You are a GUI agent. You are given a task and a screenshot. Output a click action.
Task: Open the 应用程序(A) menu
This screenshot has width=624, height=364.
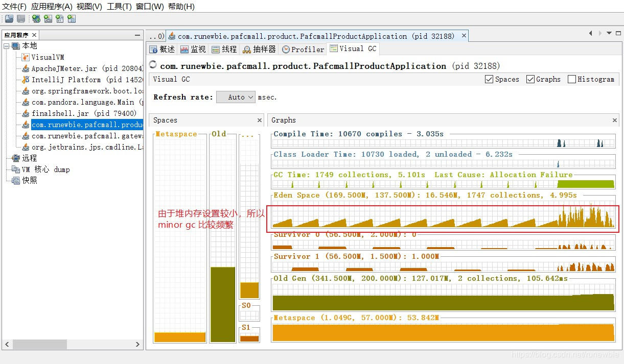(x=52, y=7)
